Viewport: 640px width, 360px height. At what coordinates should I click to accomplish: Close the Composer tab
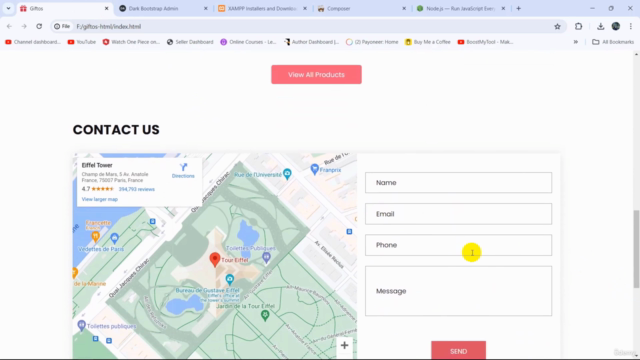pos(404,8)
